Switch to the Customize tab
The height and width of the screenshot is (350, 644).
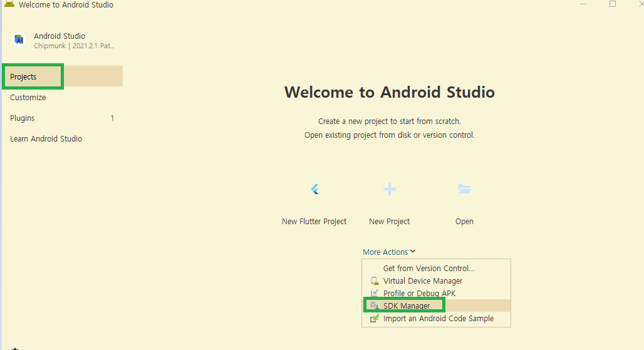click(x=63, y=97)
